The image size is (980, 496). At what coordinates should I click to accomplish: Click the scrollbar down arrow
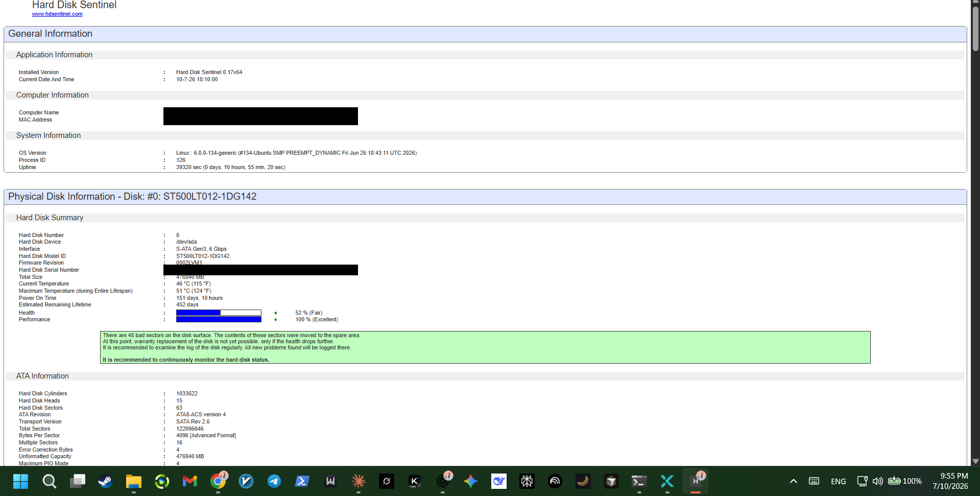click(x=975, y=461)
